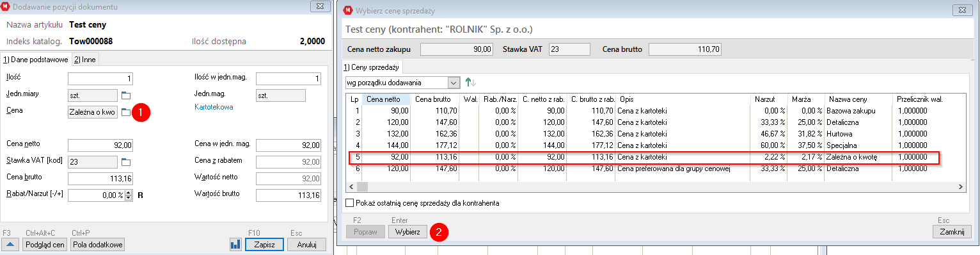980x255 pixels.
Task: Click the 'Opis' column header
Action: tap(683, 99)
